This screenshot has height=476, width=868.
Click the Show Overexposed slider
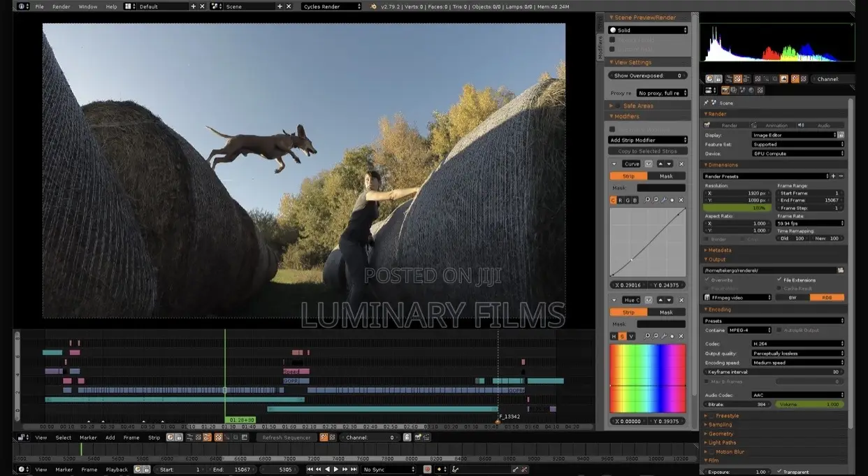pyautogui.click(x=648, y=75)
